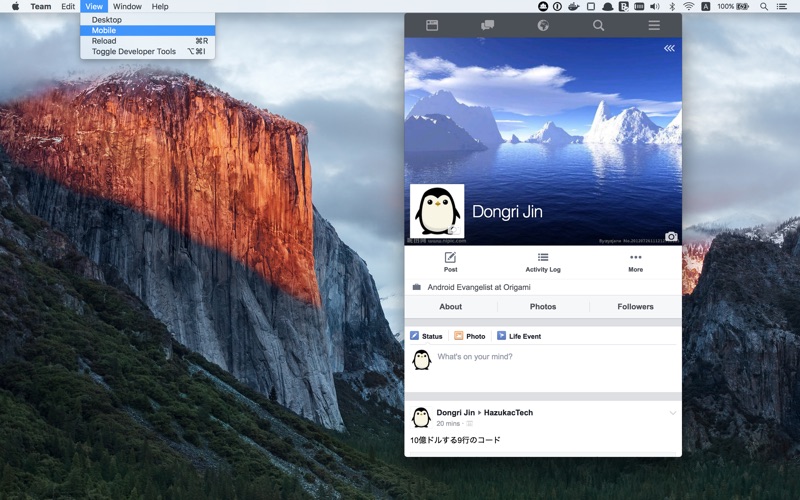Switch to the Followers tab
Image resolution: width=800 pixels, height=500 pixels.
click(635, 307)
